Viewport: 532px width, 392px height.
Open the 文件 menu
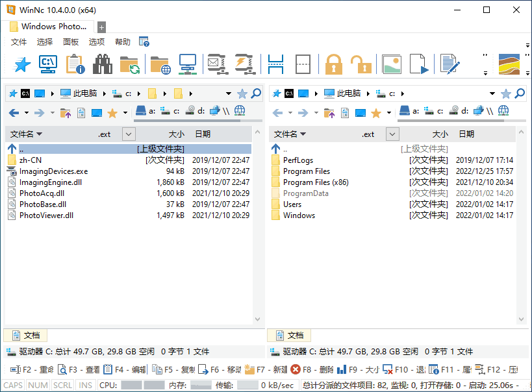click(x=19, y=42)
